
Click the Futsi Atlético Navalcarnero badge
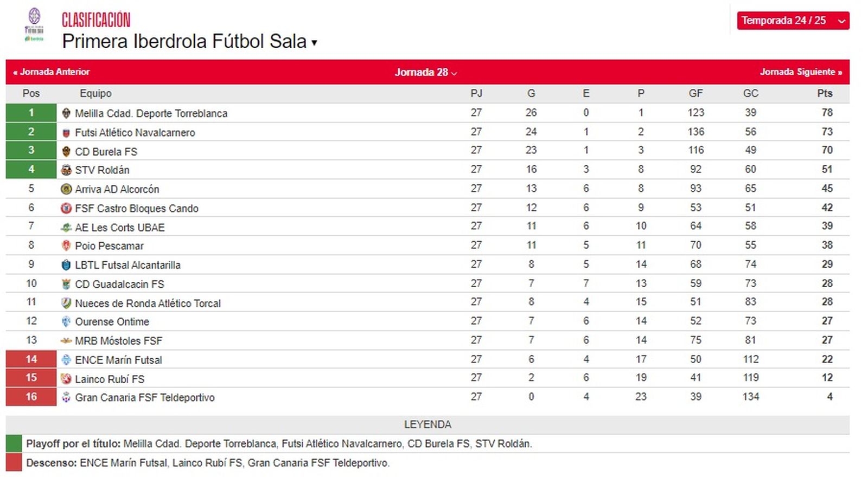tap(66, 132)
